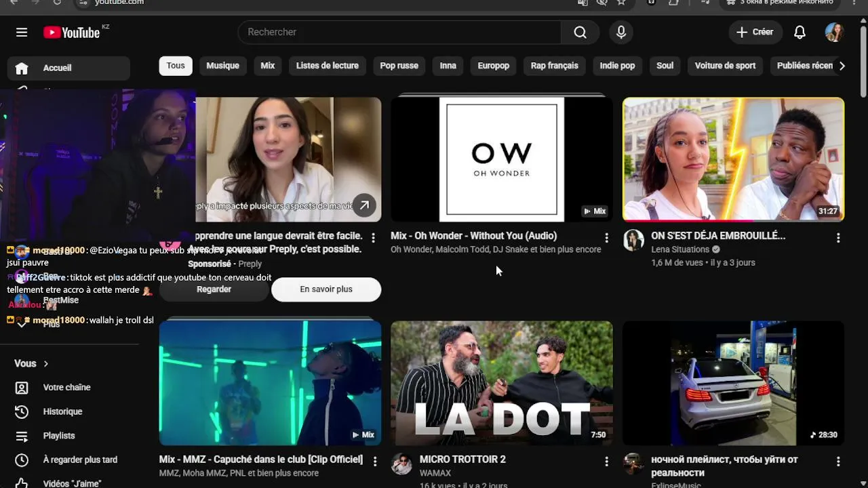Click the Preply ad video thumbnail

click(288, 159)
